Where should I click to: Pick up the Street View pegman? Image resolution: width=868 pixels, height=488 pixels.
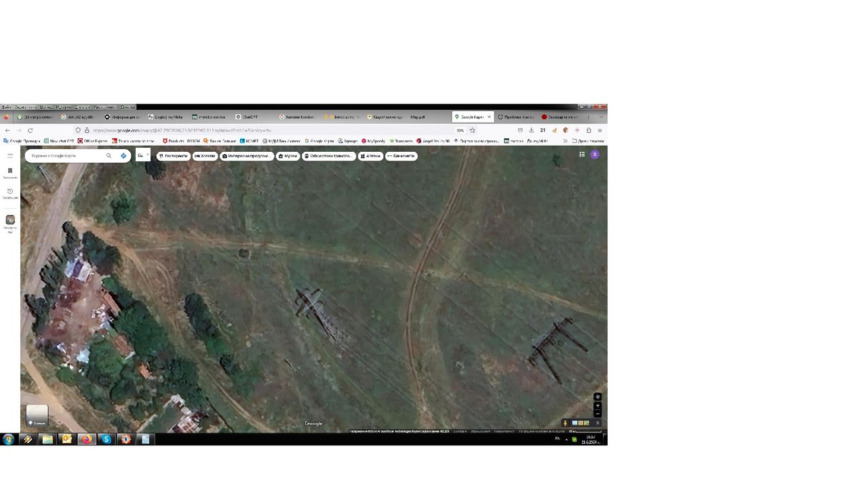pyautogui.click(x=565, y=423)
